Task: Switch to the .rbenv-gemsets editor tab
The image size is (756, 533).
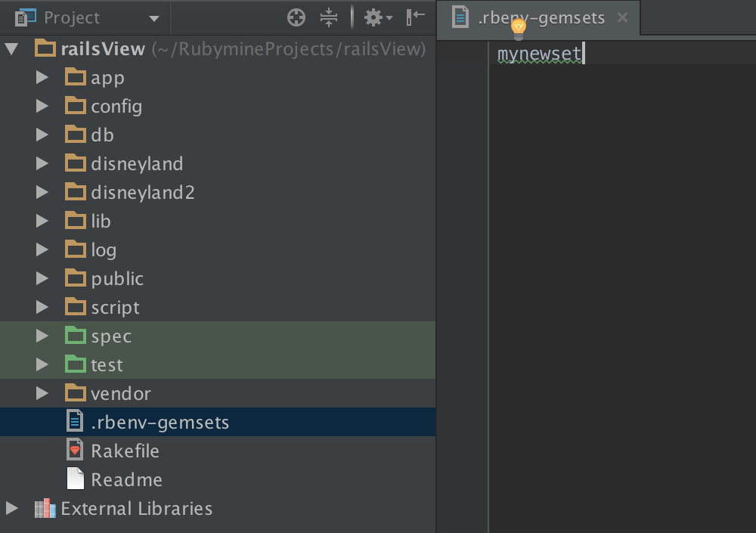Action: tap(538, 18)
